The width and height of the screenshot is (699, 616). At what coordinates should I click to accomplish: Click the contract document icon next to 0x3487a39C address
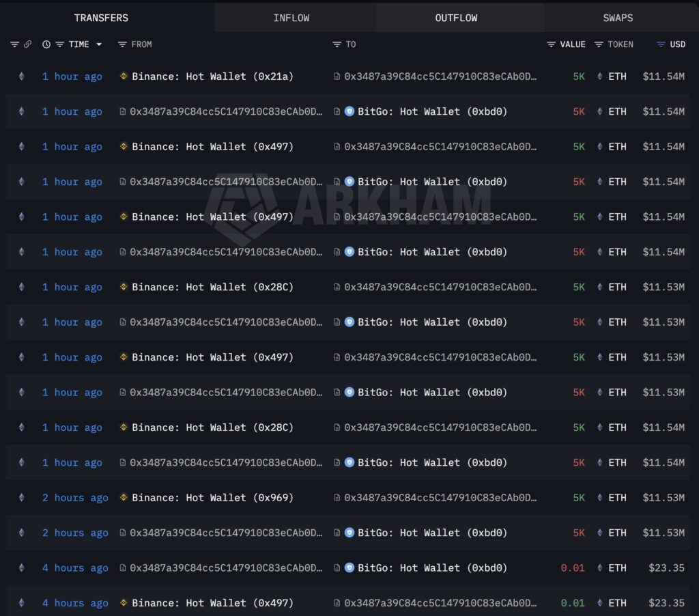click(x=338, y=76)
